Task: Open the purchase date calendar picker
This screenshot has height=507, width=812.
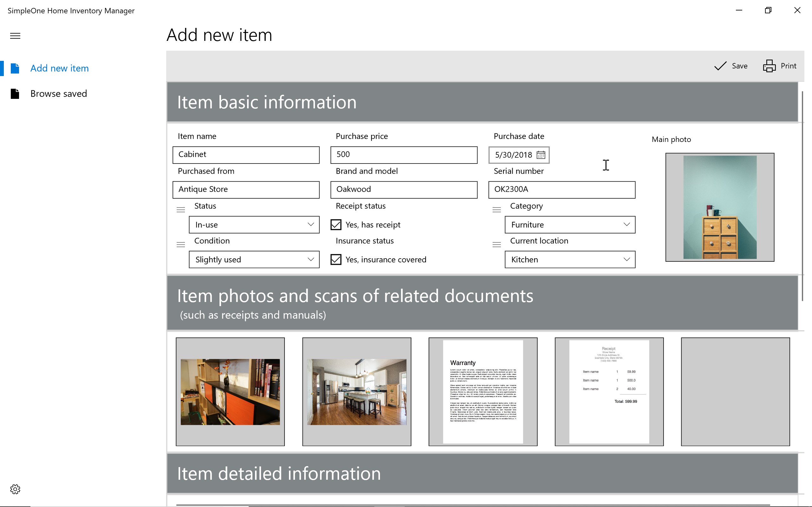Action: coord(540,155)
